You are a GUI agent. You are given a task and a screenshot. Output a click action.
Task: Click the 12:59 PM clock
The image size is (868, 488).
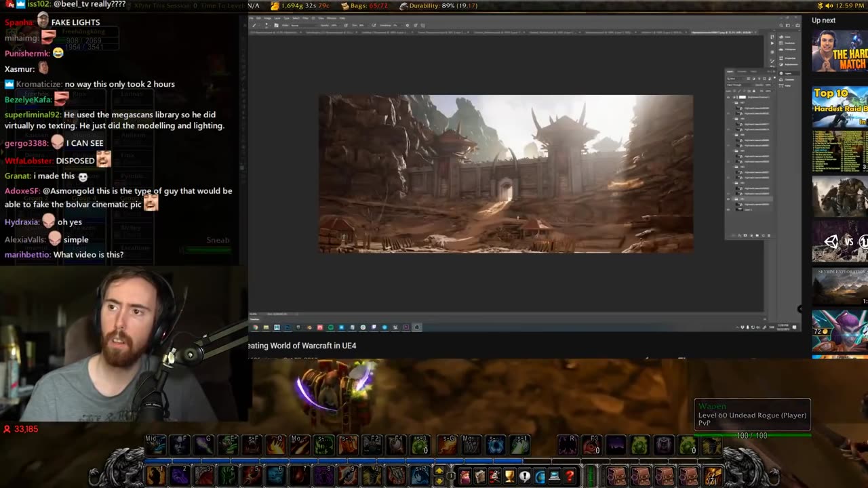[x=850, y=5]
